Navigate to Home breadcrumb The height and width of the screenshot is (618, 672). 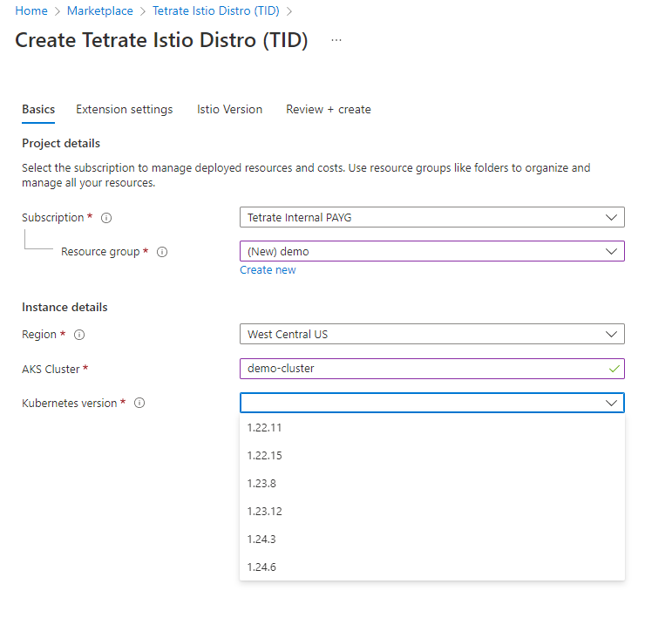click(31, 11)
